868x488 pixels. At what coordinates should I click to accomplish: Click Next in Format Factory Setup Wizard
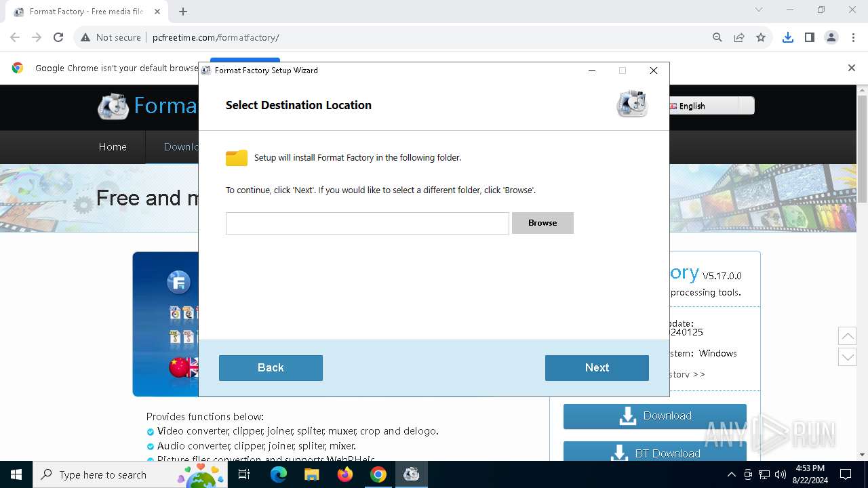coord(597,367)
